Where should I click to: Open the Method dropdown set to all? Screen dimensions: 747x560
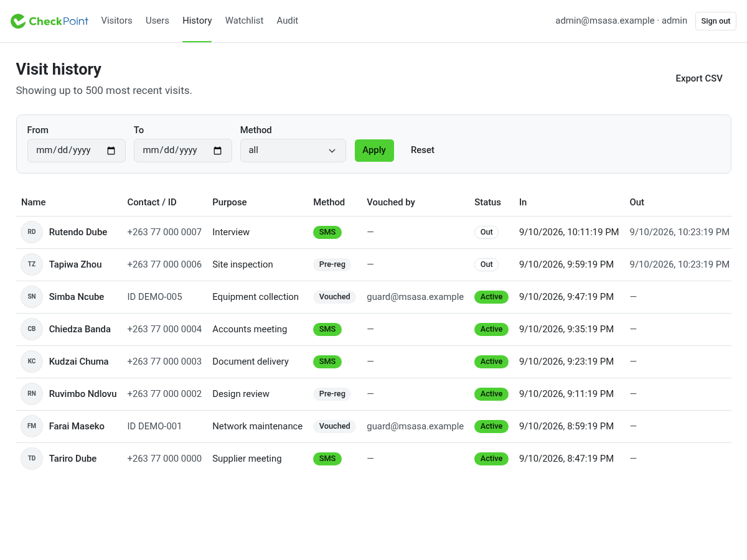pos(293,151)
